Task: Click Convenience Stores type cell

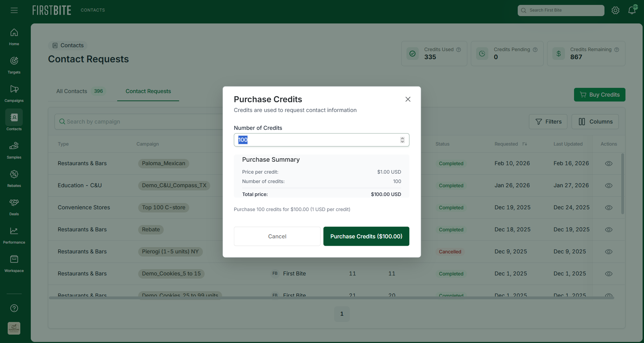Action: coord(84,208)
